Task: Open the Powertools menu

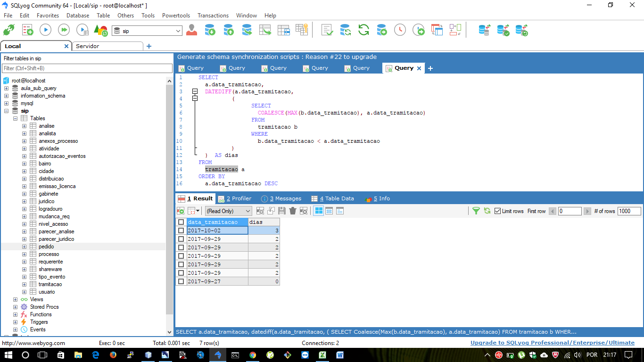Action: pos(176,16)
